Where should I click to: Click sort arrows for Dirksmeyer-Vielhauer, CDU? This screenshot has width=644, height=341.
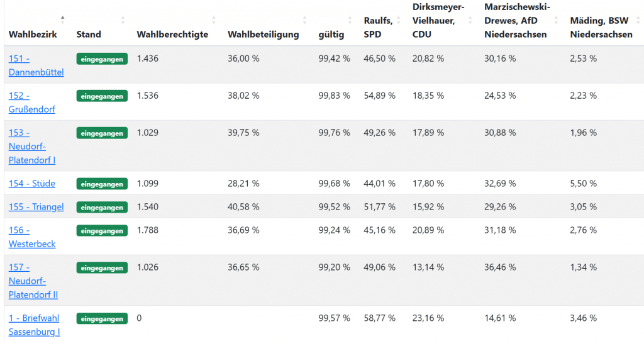pos(470,20)
